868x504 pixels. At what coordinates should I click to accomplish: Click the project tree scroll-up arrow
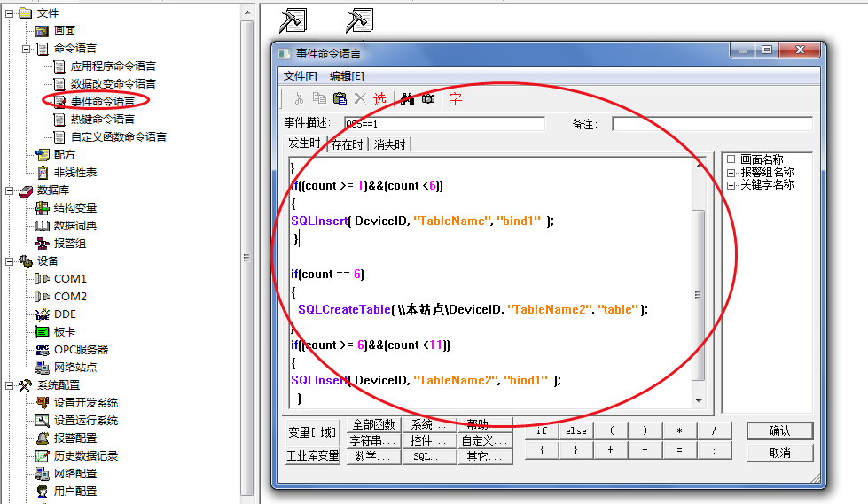coord(247,12)
